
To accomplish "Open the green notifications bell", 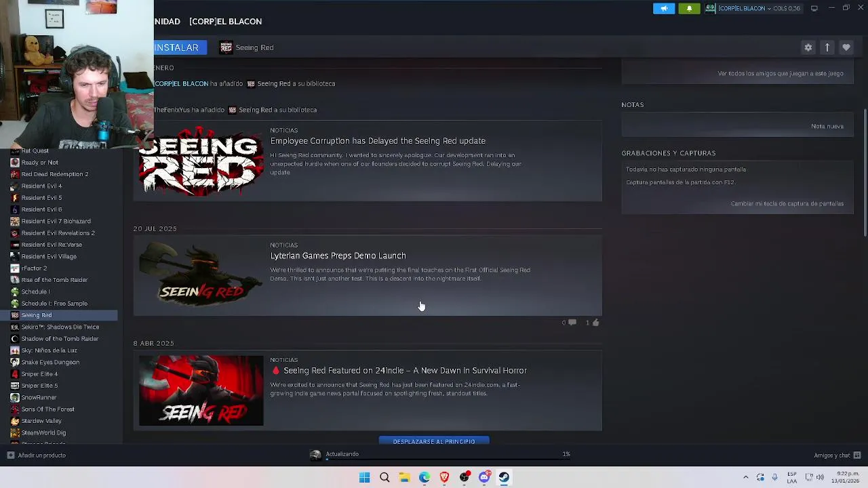I will click(689, 8).
